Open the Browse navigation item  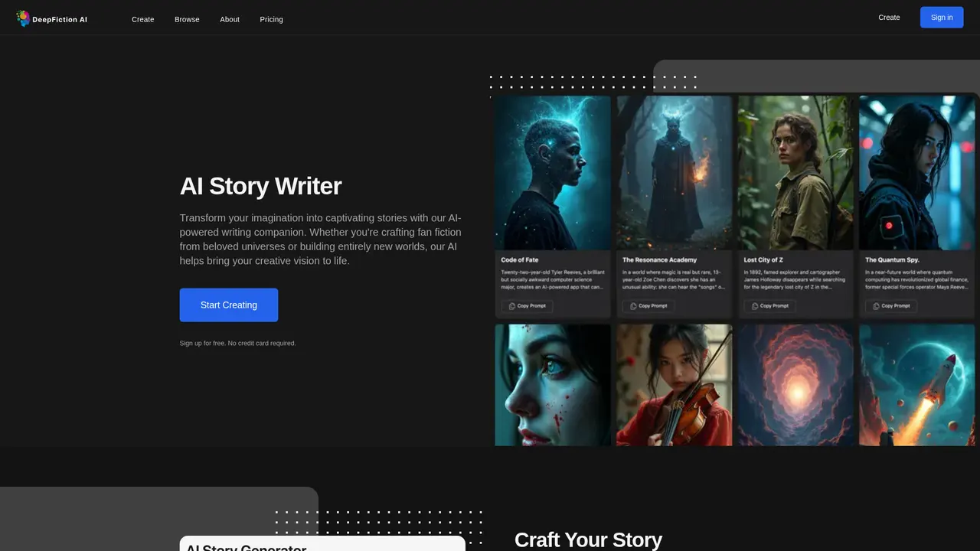187,19
